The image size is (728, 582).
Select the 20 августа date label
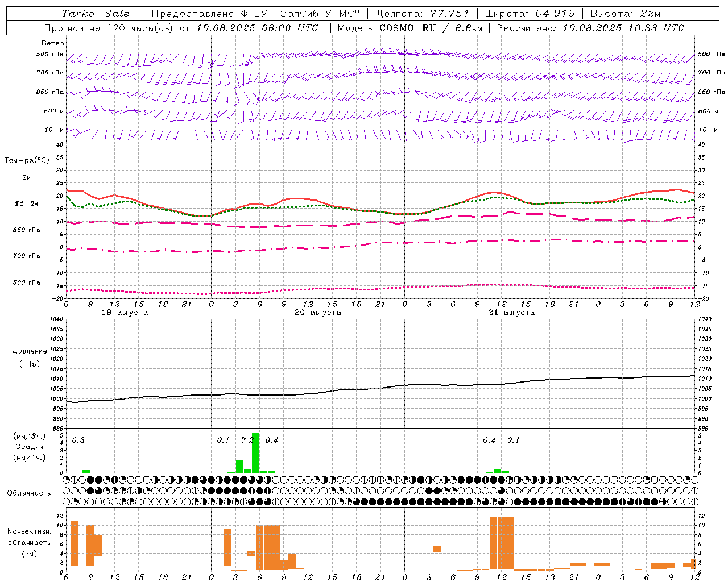318,313
